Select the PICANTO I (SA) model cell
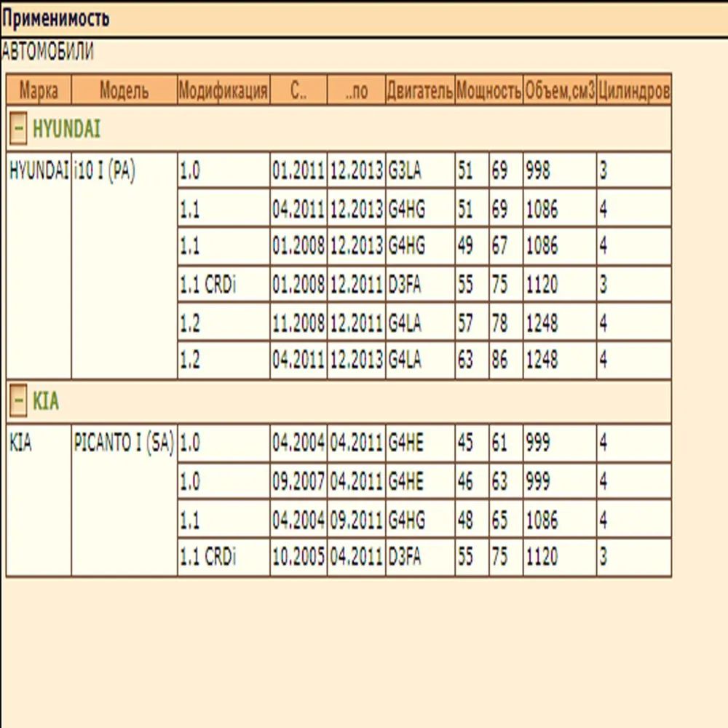The height and width of the screenshot is (728, 728). pos(124,444)
